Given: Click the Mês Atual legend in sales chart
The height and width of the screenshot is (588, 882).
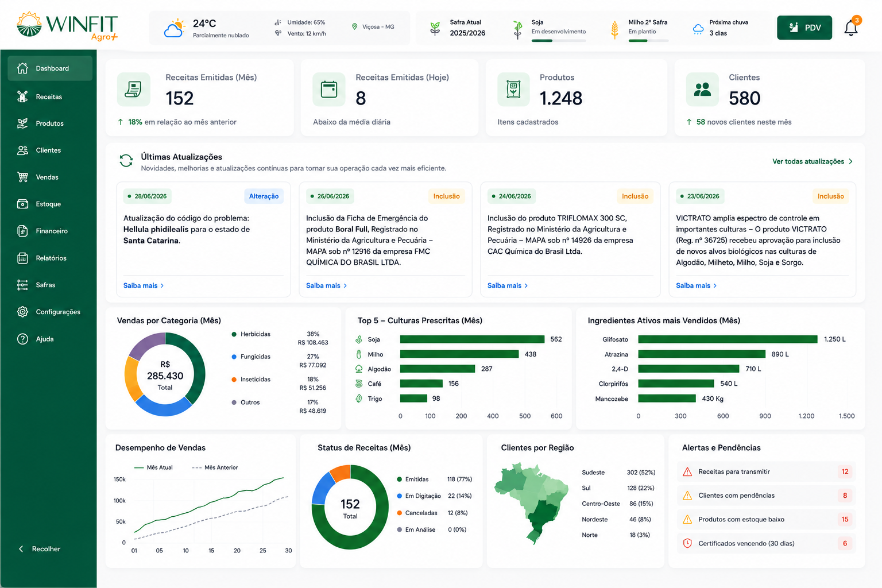Looking at the screenshot, I should (153, 467).
